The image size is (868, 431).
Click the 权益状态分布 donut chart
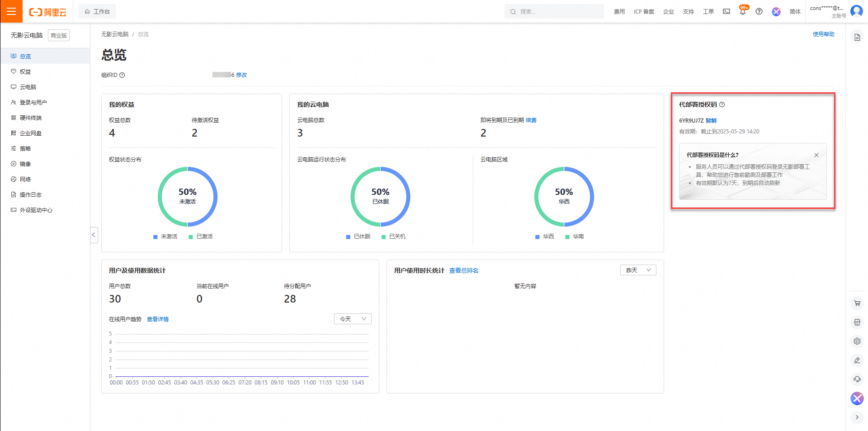point(188,197)
